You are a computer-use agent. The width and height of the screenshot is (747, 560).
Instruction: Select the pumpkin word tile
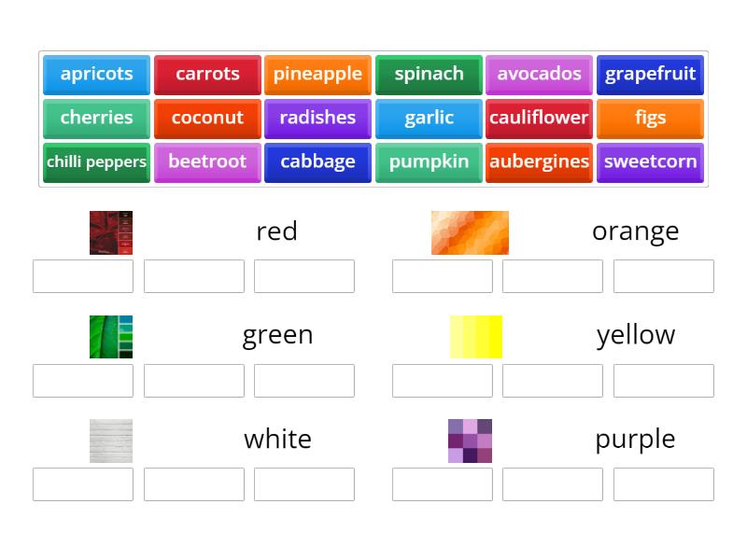429,162
